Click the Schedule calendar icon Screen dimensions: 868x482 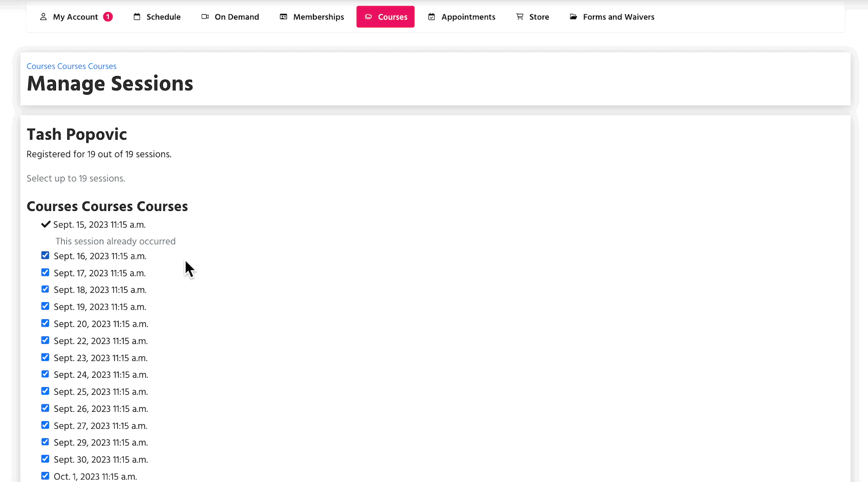[137, 17]
